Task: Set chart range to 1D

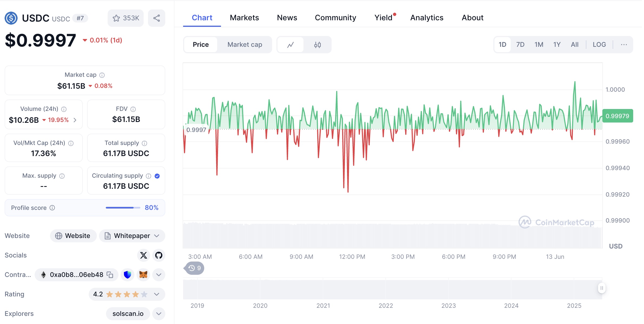Action: 503,45
